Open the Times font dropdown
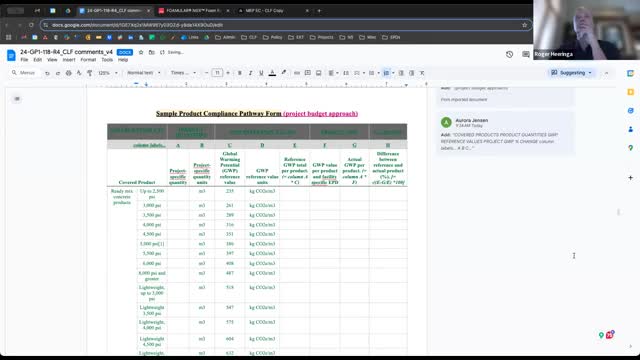 pyautogui.click(x=183, y=73)
